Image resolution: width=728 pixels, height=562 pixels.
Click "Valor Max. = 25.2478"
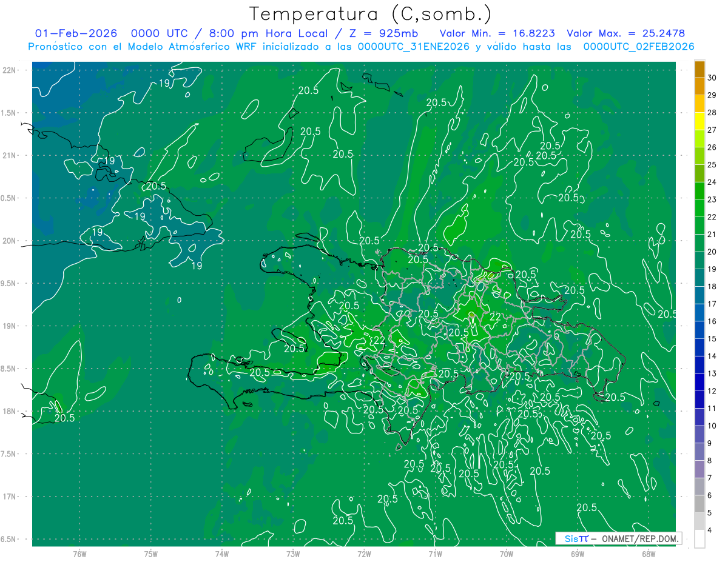click(x=625, y=34)
